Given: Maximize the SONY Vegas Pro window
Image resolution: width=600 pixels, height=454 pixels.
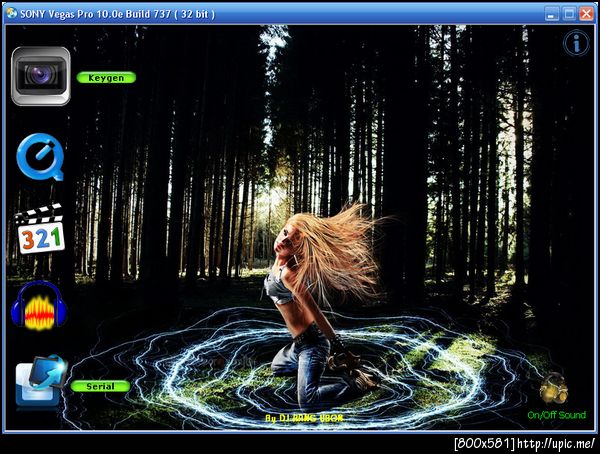Looking at the screenshot, I should tap(569, 14).
